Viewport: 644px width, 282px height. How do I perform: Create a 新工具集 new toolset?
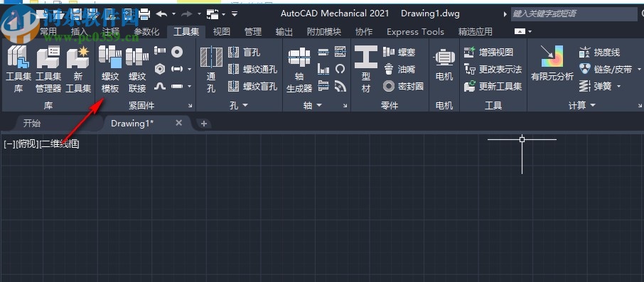click(x=77, y=70)
